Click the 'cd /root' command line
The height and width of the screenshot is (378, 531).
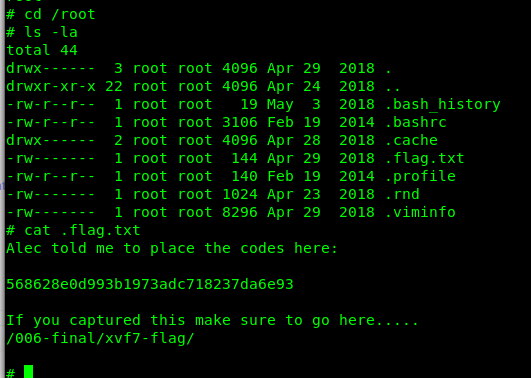(x=51, y=15)
